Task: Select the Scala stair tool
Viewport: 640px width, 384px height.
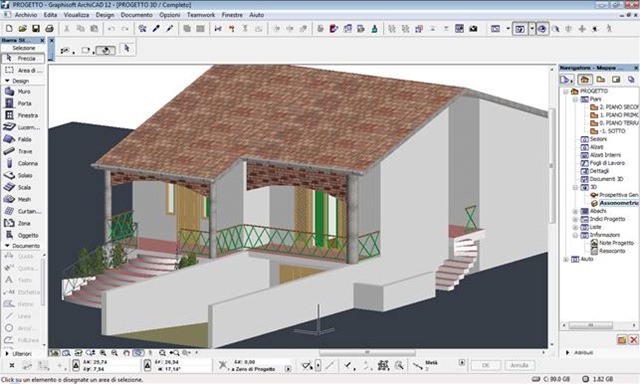Action: coord(23,187)
